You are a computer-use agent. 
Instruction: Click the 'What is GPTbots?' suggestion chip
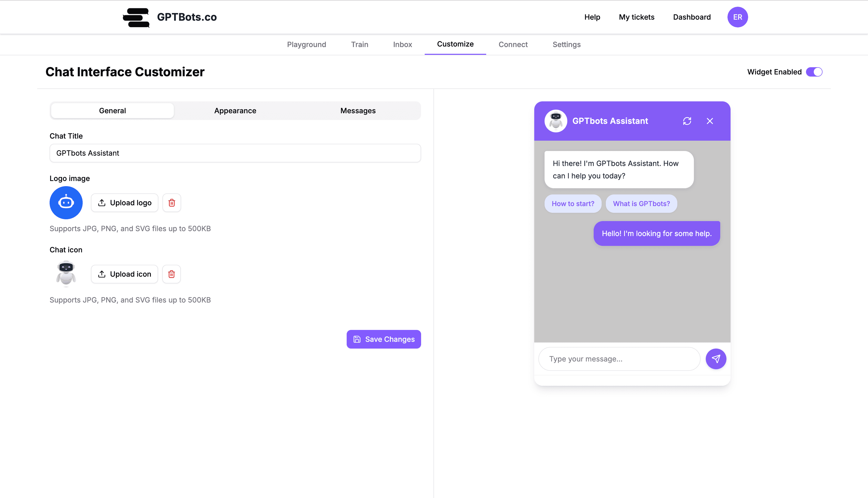(641, 203)
